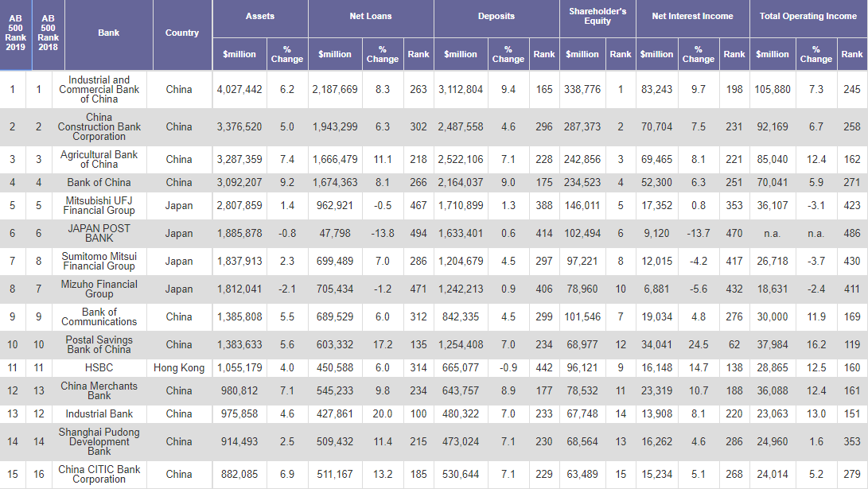Image resolution: width=868 pixels, height=489 pixels.
Task: Select the "Rank" subheader under Deposits
Action: click(544, 54)
